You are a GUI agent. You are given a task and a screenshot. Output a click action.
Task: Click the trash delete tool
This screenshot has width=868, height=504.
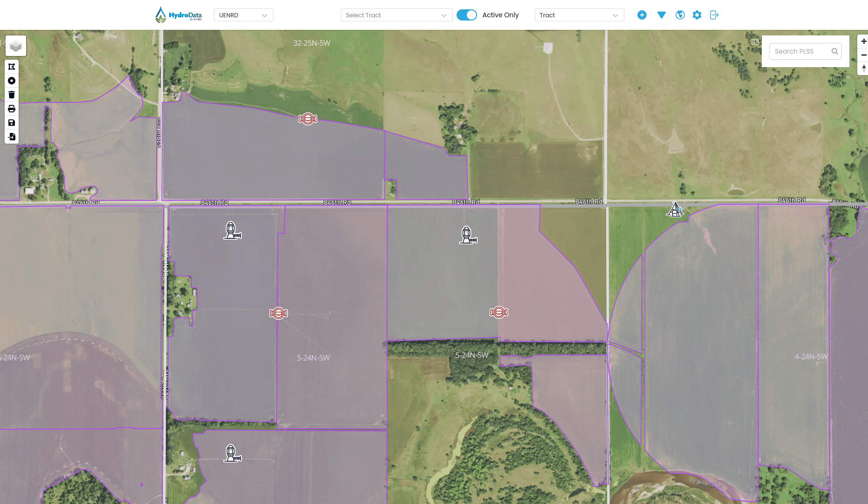pyautogui.click(x=12, y=95)
